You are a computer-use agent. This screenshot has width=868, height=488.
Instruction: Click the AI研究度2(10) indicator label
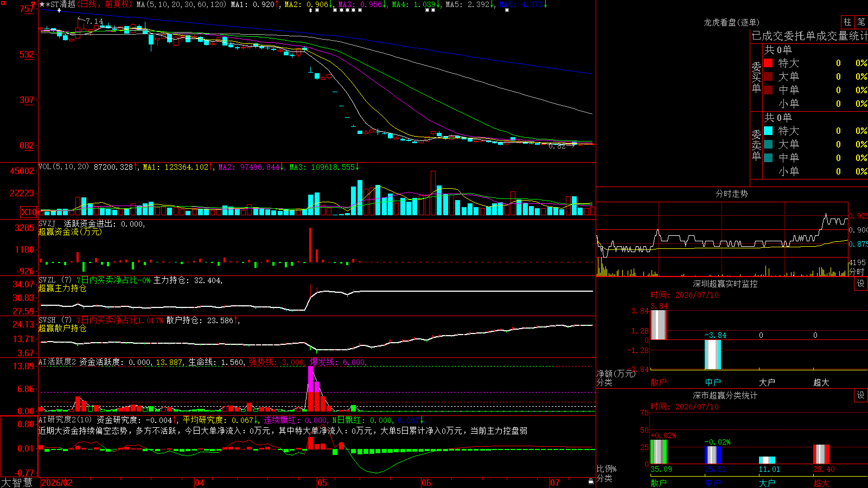coord(65,420)
